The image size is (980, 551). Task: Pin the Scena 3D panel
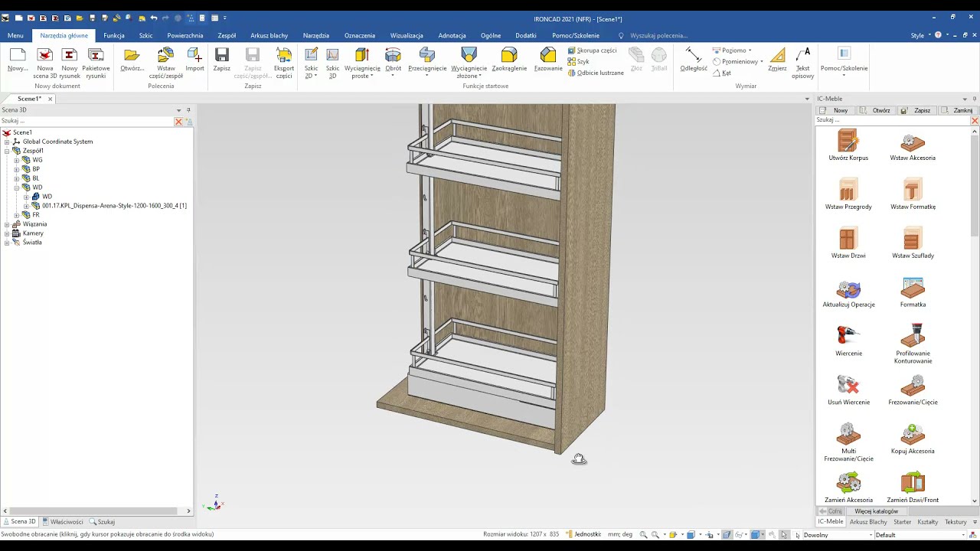[x=188, y=110]
